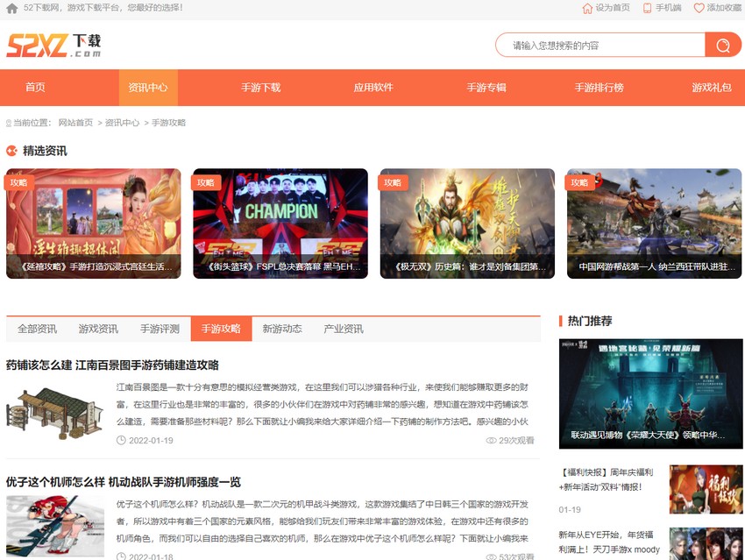
Task: Click the 添加收藏 heart icon
Action: [x=699, y=8]
